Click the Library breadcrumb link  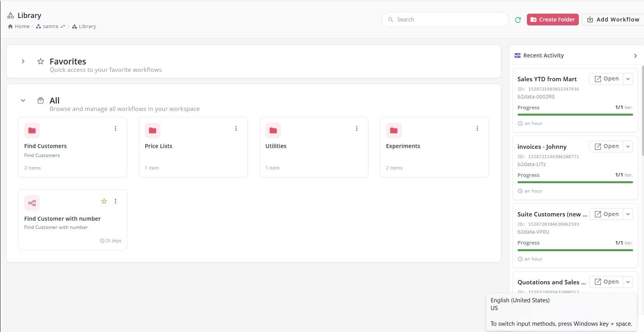tap(84, 27)
